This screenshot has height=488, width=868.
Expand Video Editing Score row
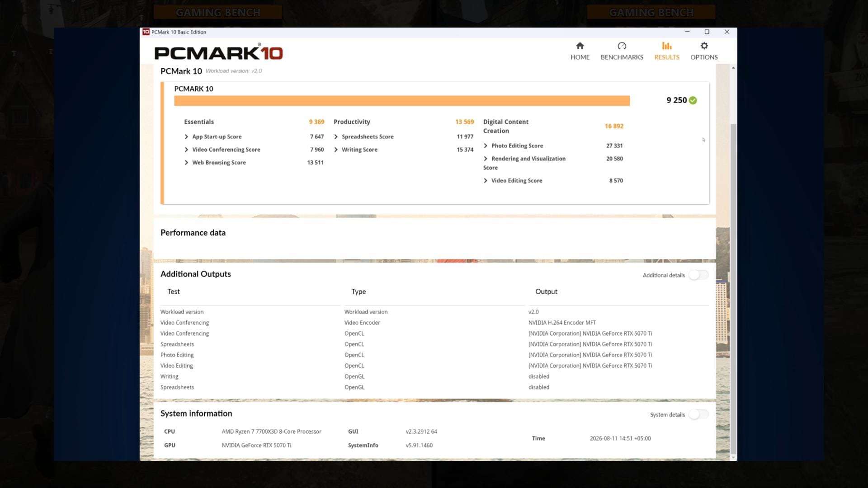click(x=486, y=180)
